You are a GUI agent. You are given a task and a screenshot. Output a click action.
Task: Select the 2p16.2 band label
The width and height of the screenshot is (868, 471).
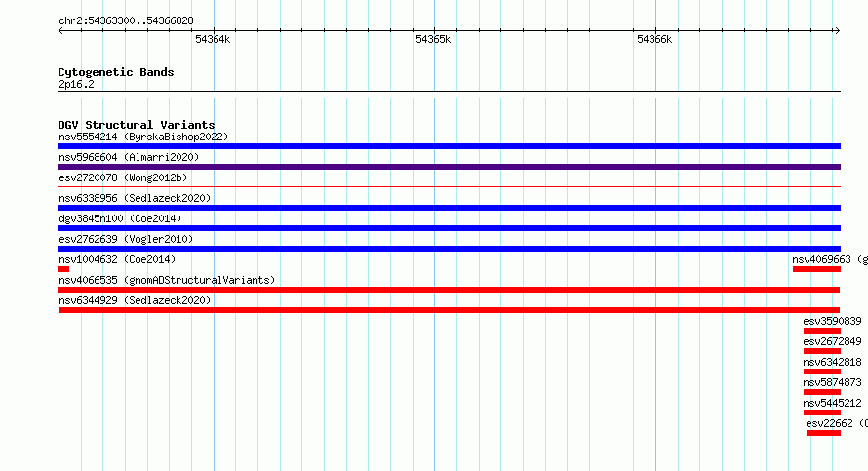[x=76, y=84]
